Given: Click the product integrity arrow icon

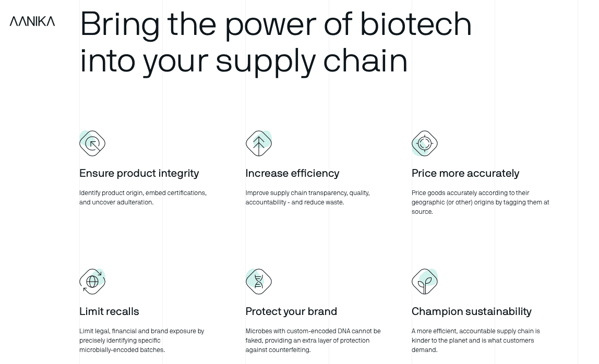Looking at the screenshot, I should click(92, 143).
